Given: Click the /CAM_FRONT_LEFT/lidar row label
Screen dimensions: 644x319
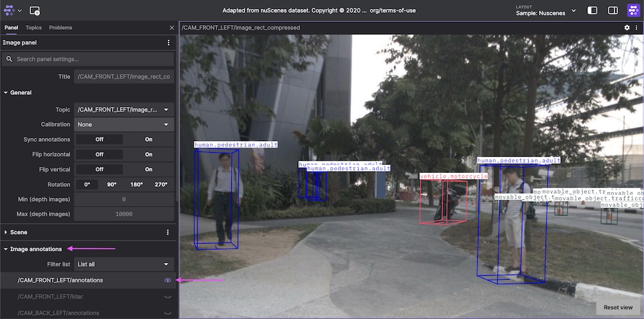Looking at the screenshot, I should coord(50,296).
